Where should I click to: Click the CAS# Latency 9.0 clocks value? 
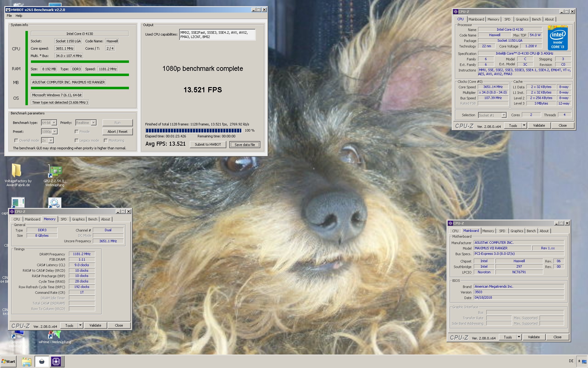(82, 265)
